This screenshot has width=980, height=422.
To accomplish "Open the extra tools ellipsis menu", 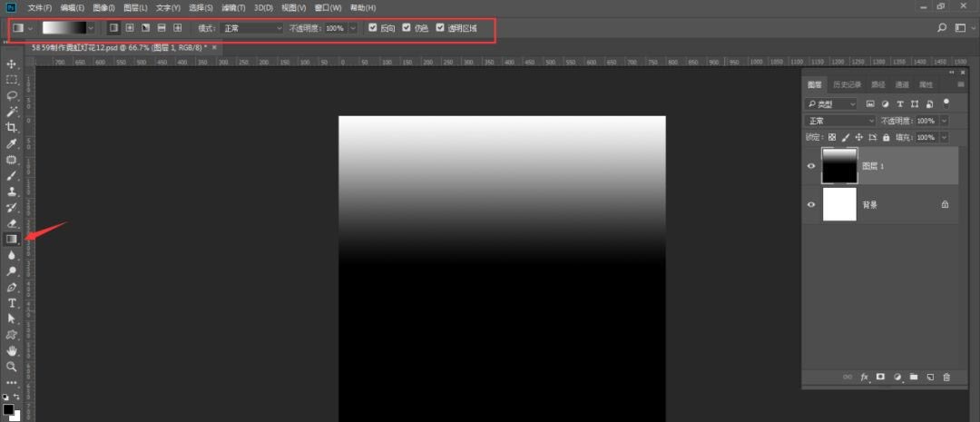I will 11,382.
